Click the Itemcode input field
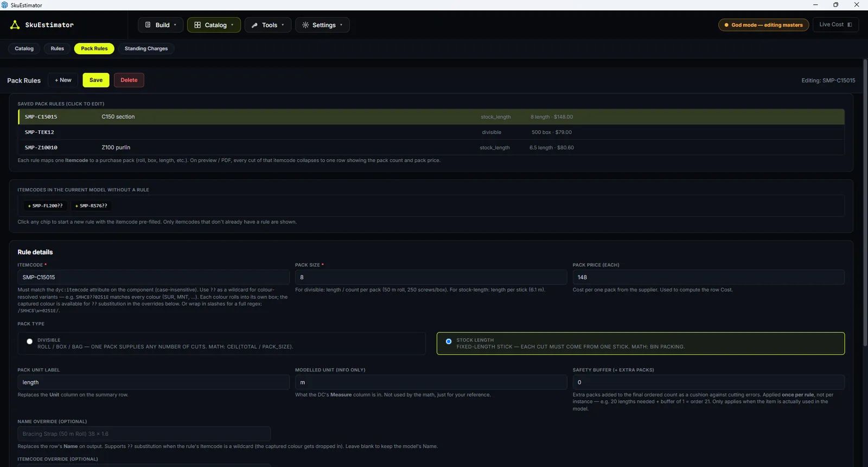The image size is (868, 467). (x=154, y=277)
